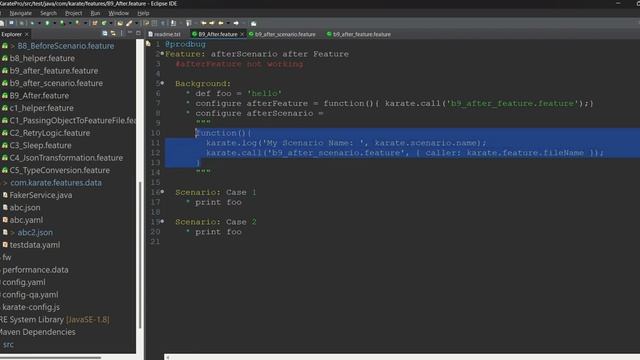Click the Back navigation arrow icon
The image size is (640, 360).
221,23
